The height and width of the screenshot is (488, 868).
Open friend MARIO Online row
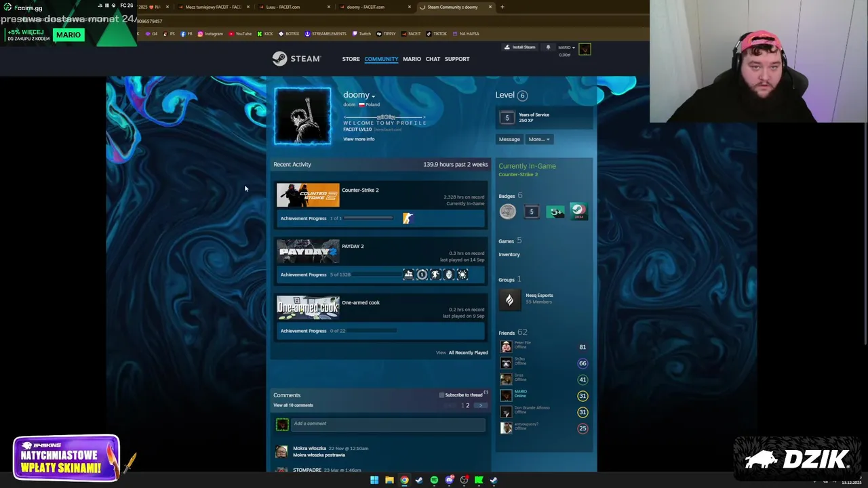click(544, 395)
